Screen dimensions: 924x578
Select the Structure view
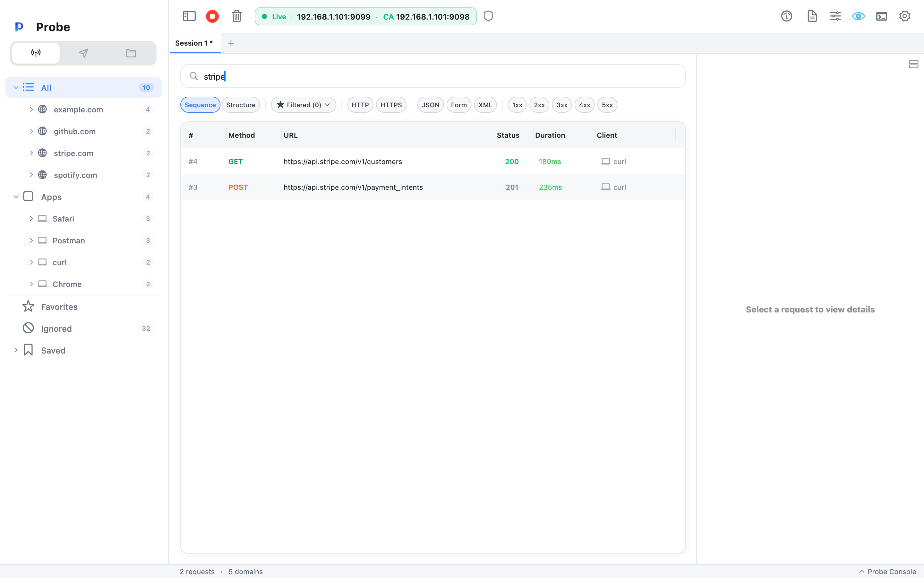(x=241, y=105)
